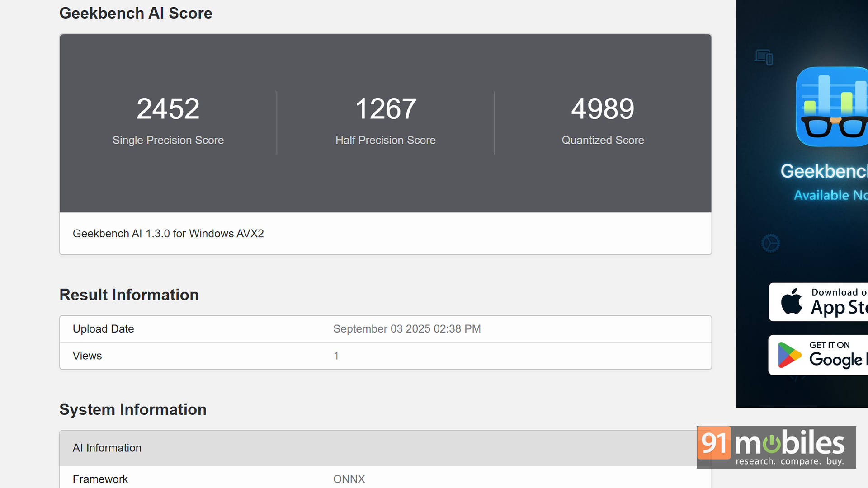This screenshot has height=488, width=868.
Task: Click the gear icon in the ad banner
Action: click(770, 243)
